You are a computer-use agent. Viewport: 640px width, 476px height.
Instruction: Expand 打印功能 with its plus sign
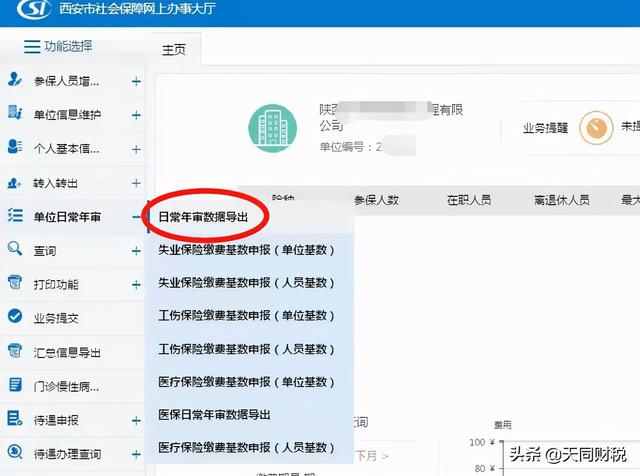(x=136, y=285)
